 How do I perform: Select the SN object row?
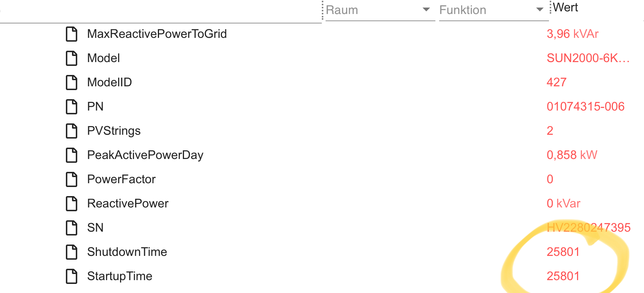tap(95, 228)
